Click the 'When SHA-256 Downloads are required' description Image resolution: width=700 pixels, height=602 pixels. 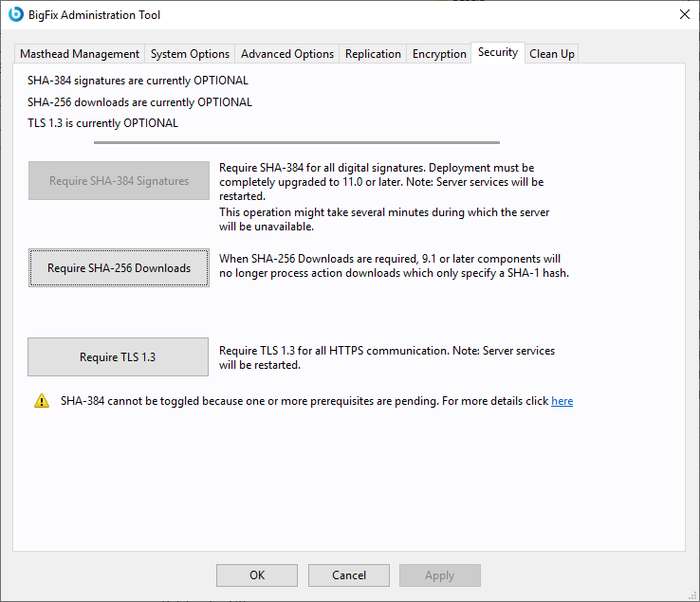394,265
